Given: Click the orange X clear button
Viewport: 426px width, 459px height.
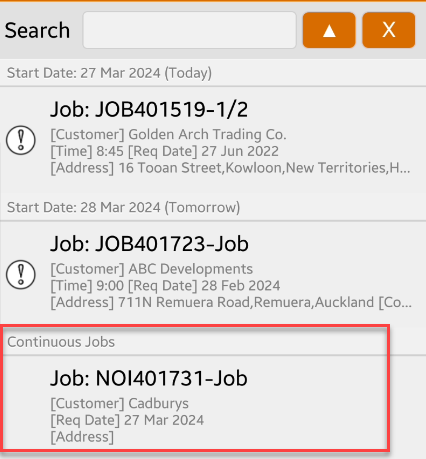Looking at the screenshot, I should [389, 30].
